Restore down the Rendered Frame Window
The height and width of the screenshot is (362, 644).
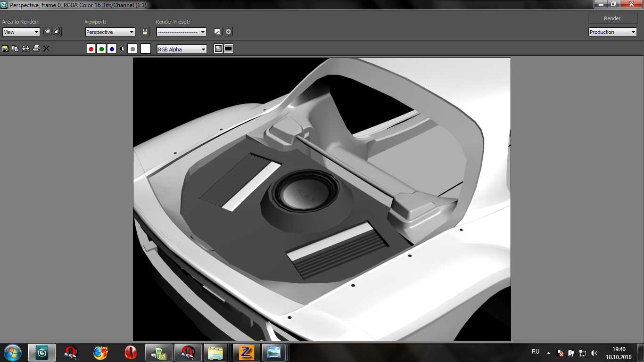[613, 4]
